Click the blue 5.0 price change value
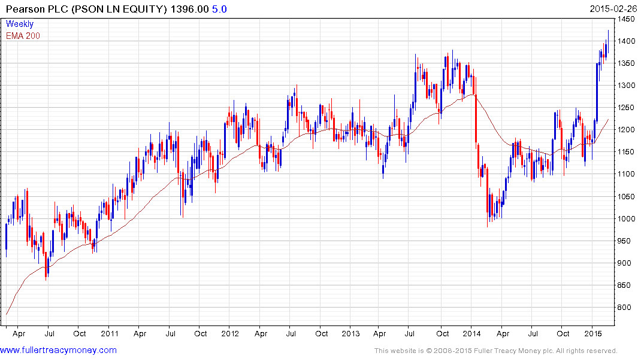 [x=219, y=9]
